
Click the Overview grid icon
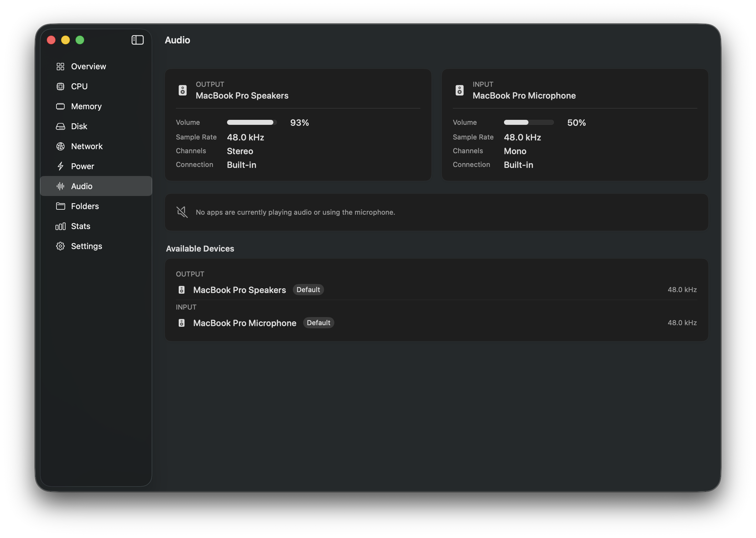pyautogui.click(x=60, y=66)
